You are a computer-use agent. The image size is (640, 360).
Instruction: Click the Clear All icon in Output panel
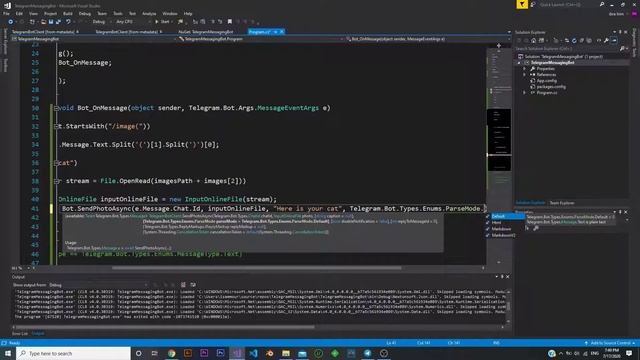[x=183, y=285]
